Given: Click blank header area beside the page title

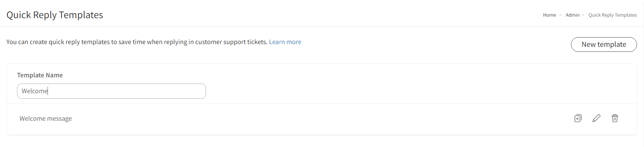Looking at the screenshot, I should tap(322, 15).
